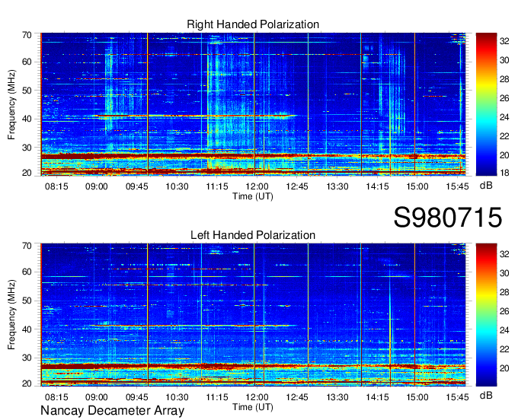
Task: Click 12:00 tick on right-handed plot
Action: click(x=257, y=186)
